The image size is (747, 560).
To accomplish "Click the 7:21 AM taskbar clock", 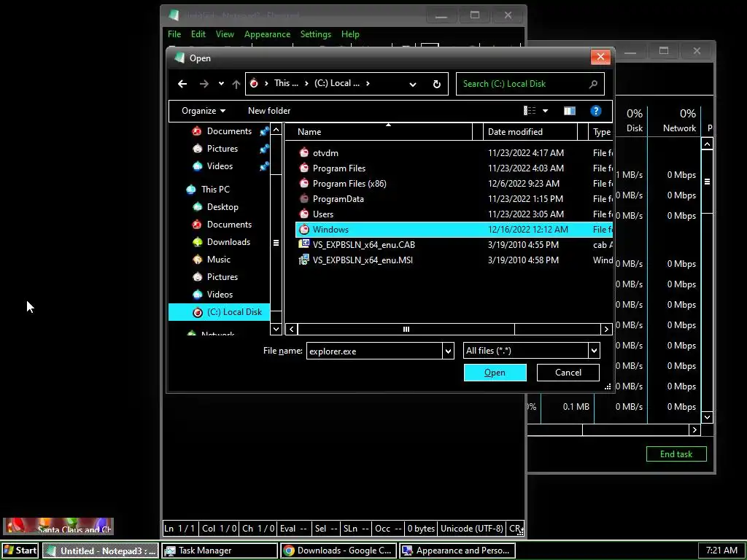I will [721, 551].
